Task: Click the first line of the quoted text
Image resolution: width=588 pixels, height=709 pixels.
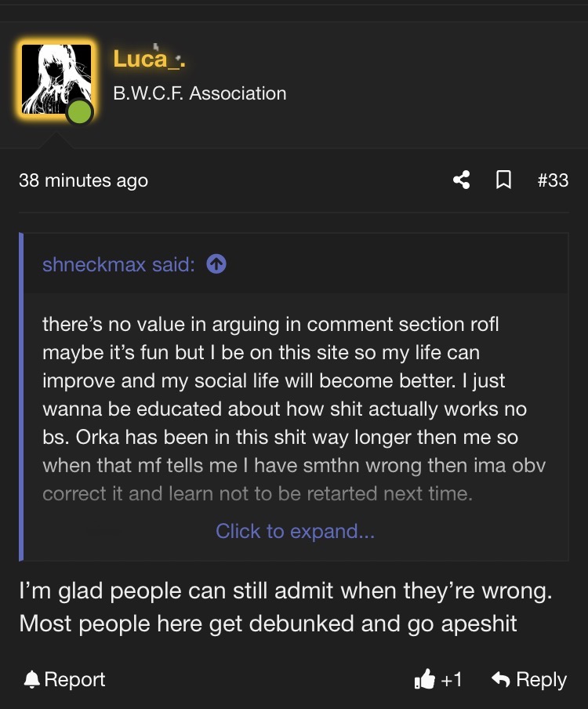Action: click(x=270, y=324)
